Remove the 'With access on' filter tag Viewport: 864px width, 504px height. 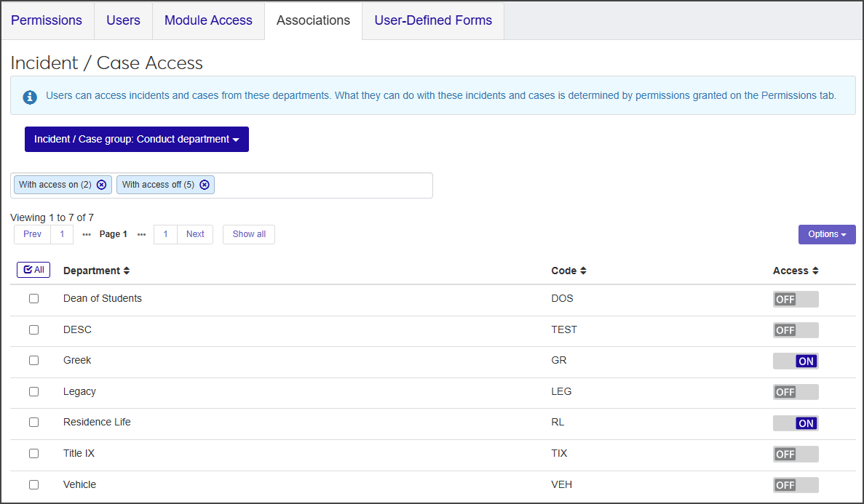[x=101, y=185]
